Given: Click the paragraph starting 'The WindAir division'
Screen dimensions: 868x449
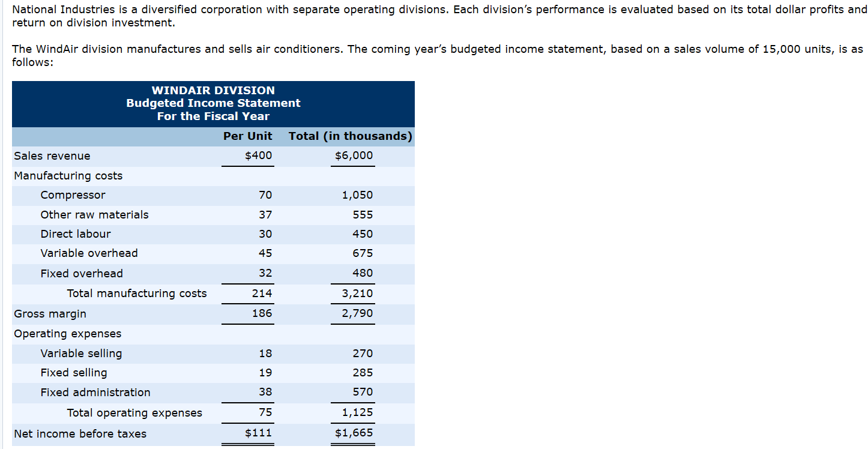Looking at the screenshot, I should (438, 56).
